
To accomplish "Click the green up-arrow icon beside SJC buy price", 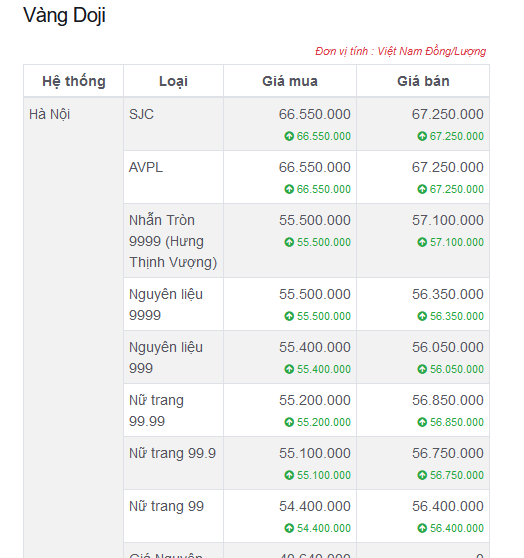I will tap(289, 136).
